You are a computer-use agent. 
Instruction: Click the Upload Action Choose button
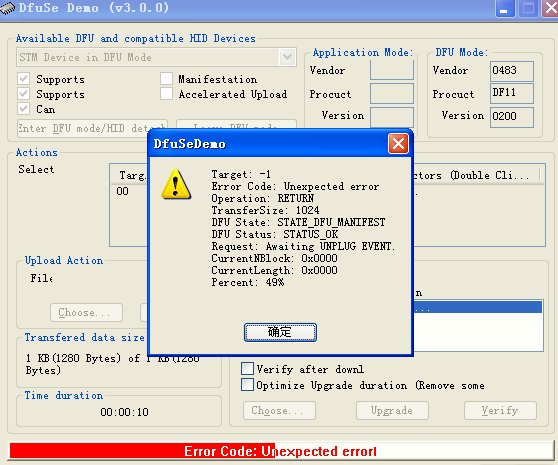pyautogui.click(x=86, y=312)
